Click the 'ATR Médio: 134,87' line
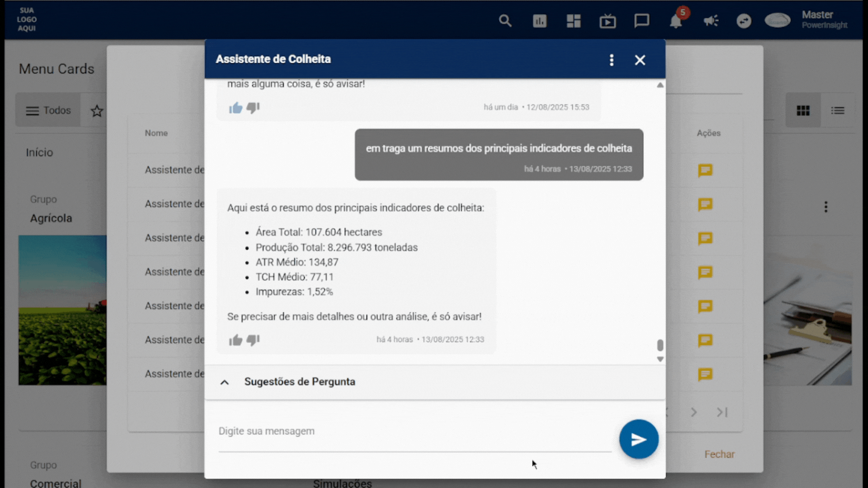The image size is (868, 488). point(297,262)
